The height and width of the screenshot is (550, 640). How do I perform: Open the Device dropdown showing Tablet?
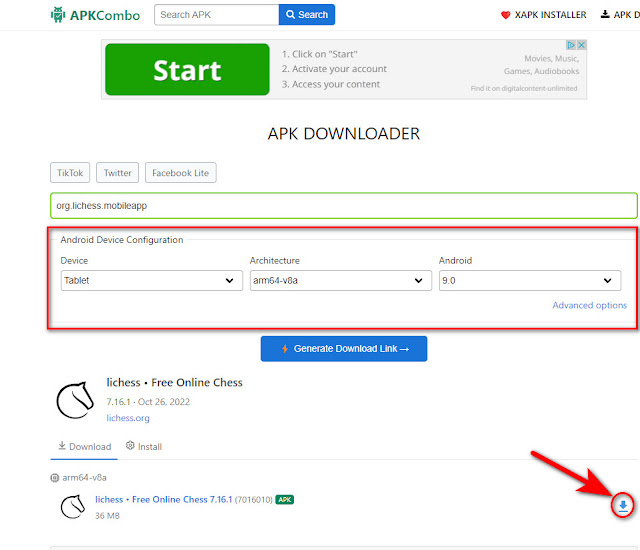click(152, 280)
